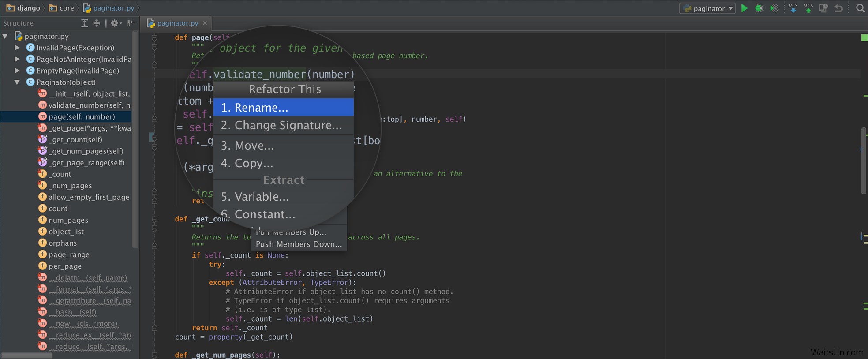Choose Rename from Refactor This menu
This screenshot has width=868, height=359.
(x=283, y=108)
